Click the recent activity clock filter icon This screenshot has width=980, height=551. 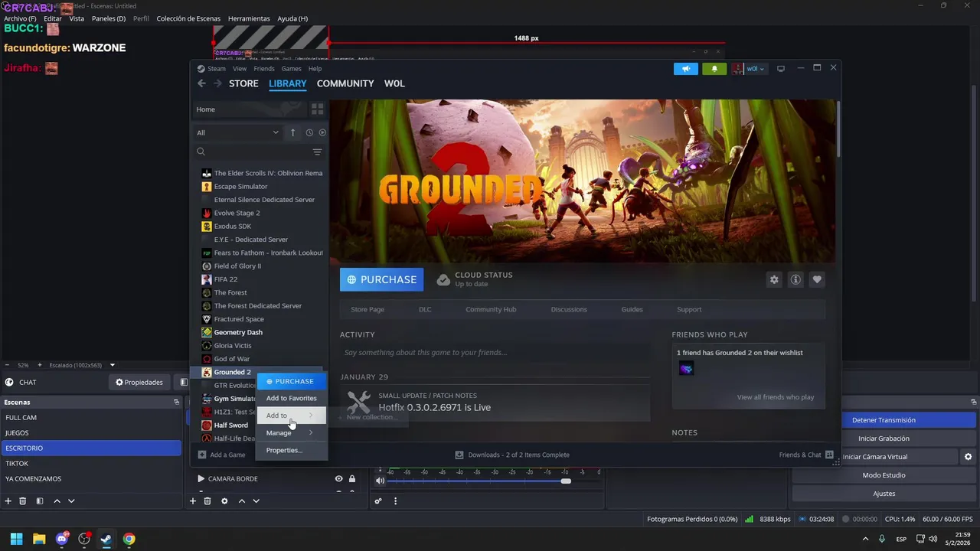(x=309, y=132)
